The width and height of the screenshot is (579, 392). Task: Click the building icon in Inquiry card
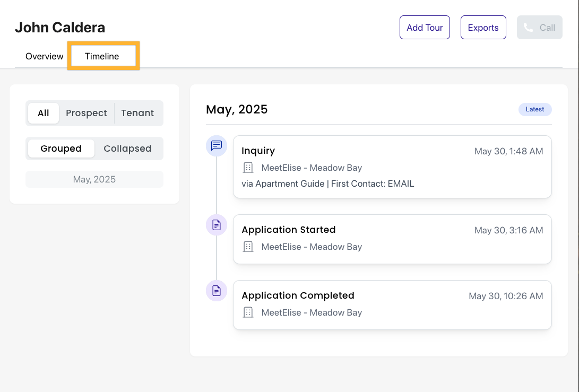point(248,168)
